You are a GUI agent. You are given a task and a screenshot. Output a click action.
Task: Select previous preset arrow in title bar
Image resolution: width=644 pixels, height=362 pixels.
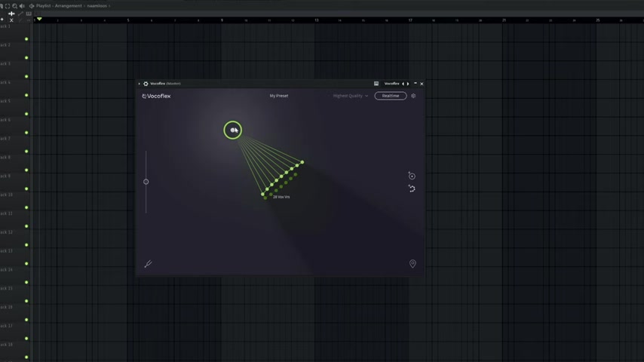tap(403, 84)
